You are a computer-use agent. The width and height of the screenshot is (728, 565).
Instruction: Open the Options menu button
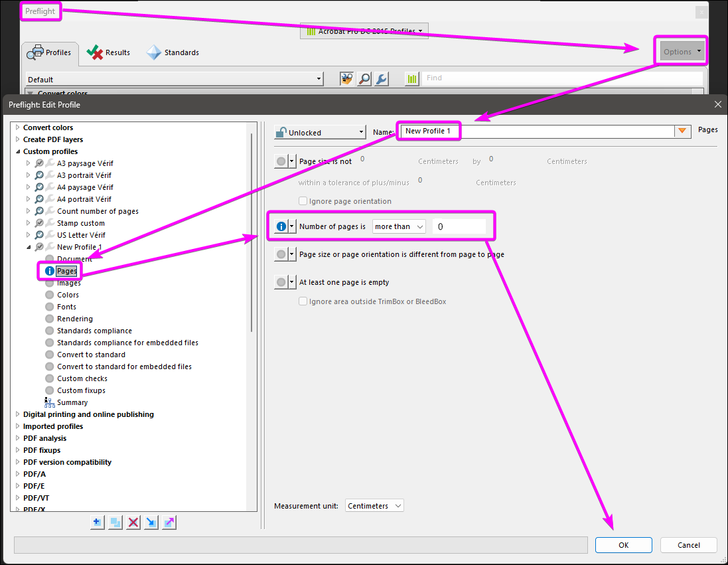pyautogui.click(x=680, y=50)
